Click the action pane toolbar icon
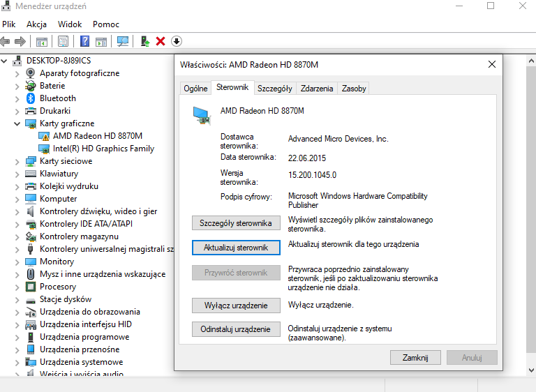Screen dimensions: 536x392 click(101, 42)
